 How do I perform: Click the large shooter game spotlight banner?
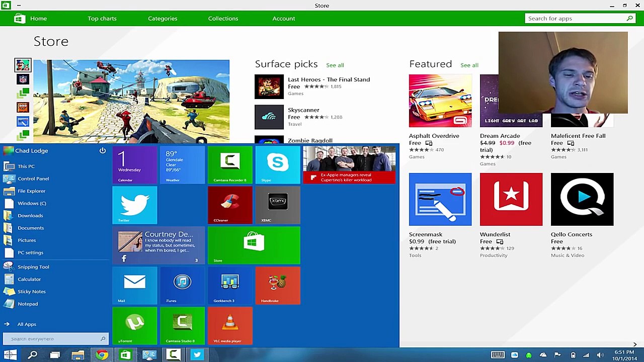pyautogui.click(x=131, y=102)
